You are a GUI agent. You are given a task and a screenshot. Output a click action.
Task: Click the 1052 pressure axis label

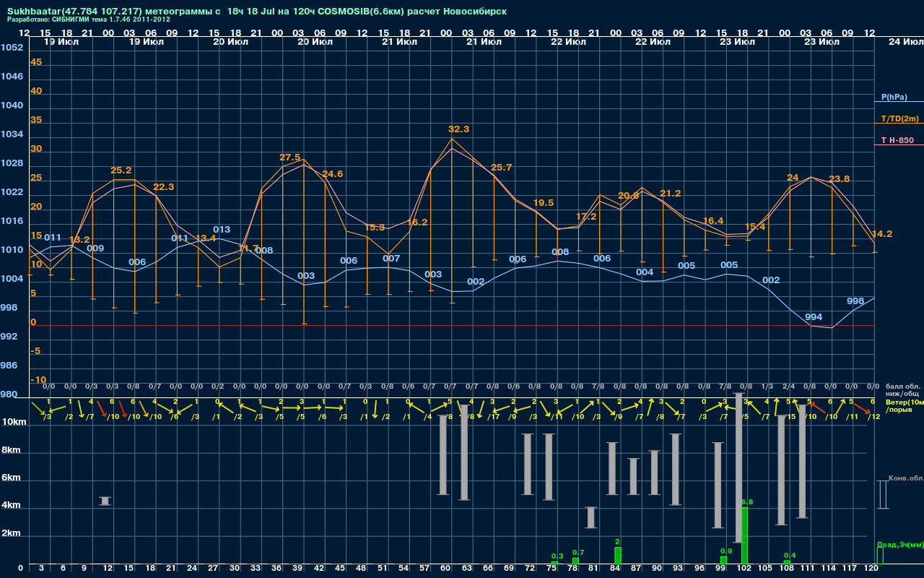point(12,48)
